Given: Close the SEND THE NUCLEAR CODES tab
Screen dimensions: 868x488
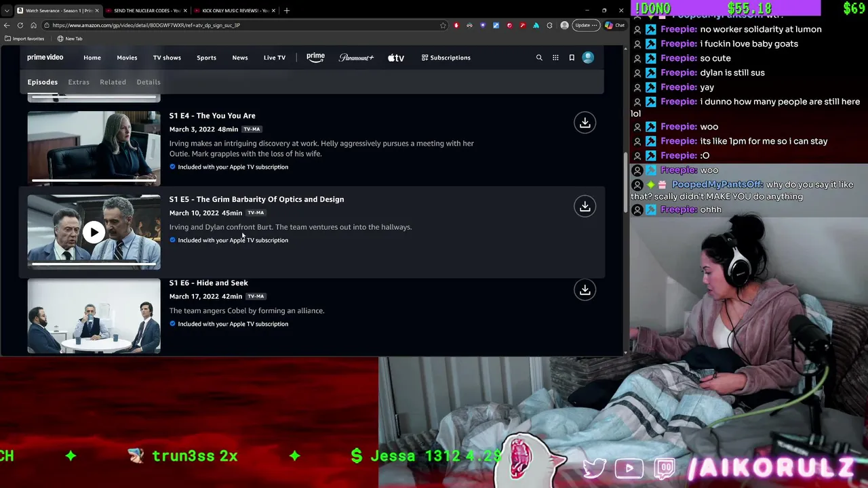Looking at the screenshot, I should [x=184, y=11].
